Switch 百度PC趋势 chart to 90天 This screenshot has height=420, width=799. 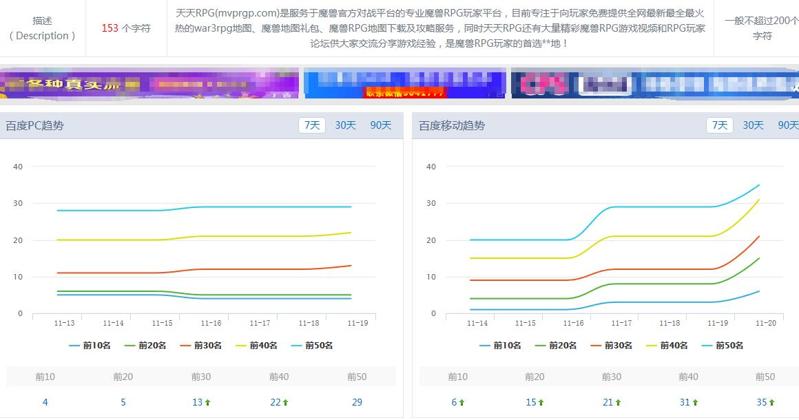point(380,125)
